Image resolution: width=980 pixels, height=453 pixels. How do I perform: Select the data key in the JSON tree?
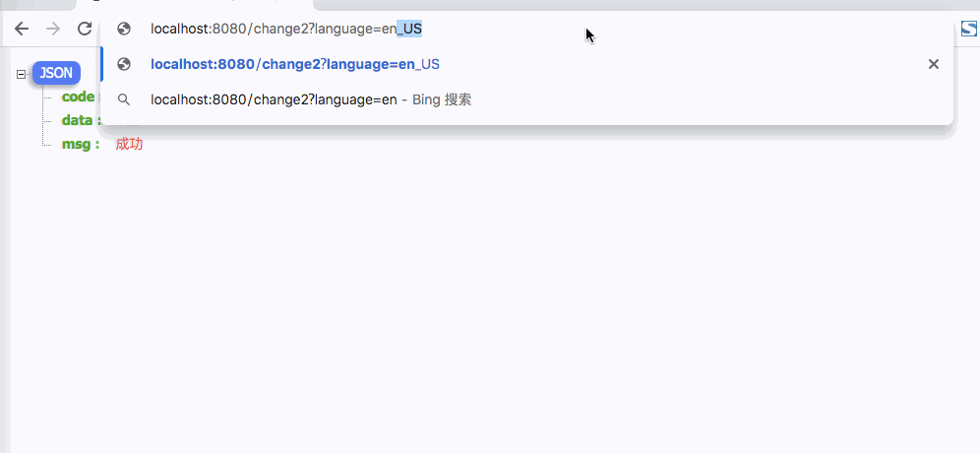coord(78,121)
